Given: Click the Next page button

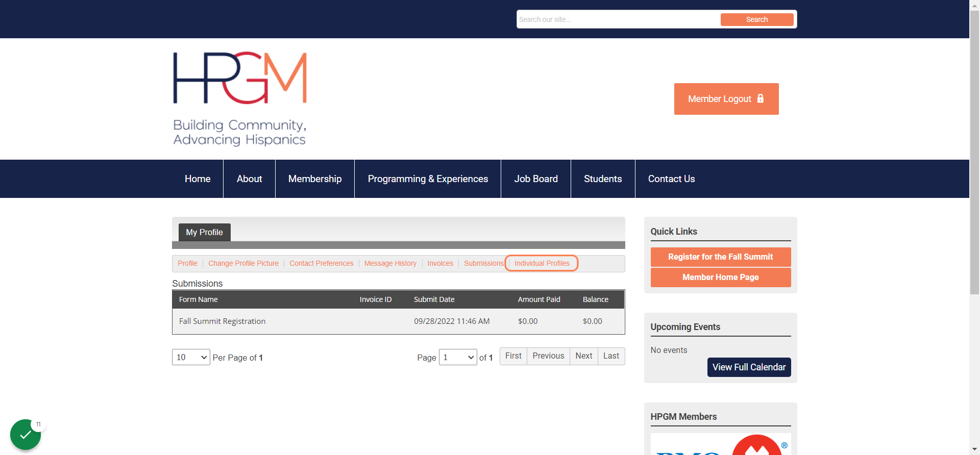Looking at the screenshot, I should (x=584, y=356).
